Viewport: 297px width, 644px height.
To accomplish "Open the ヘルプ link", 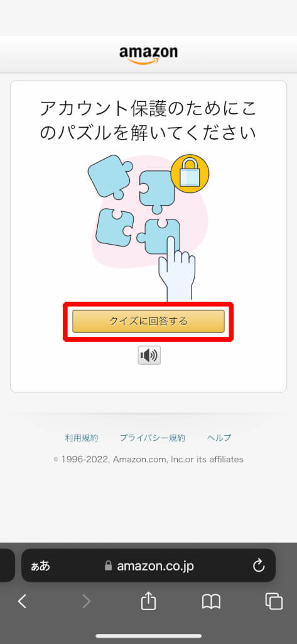I will tap(219, 438).
